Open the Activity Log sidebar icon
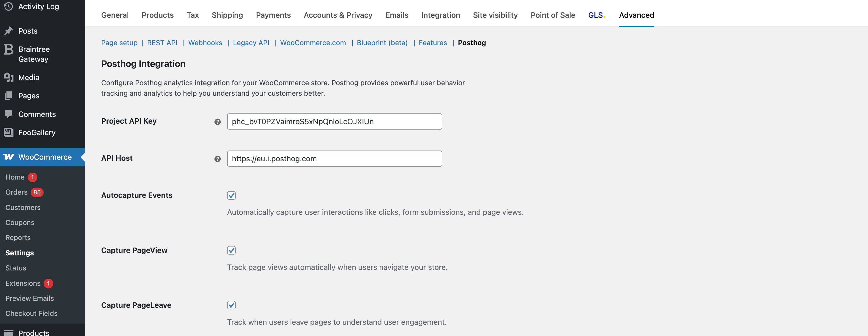 (x=8, y=6)
